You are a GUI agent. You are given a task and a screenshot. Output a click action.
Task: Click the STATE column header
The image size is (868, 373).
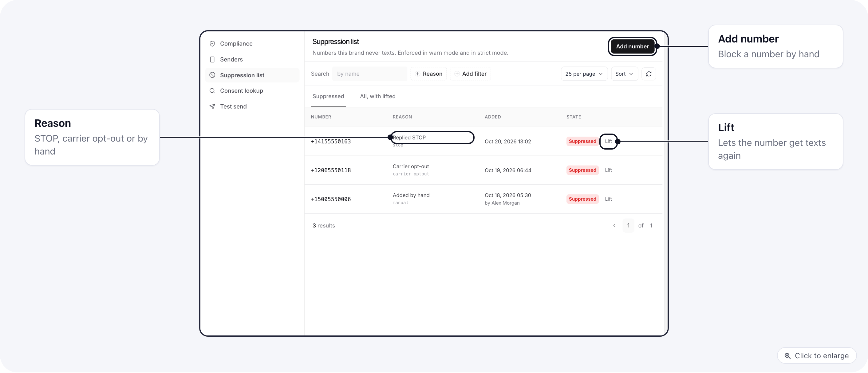tap(574, 117)
